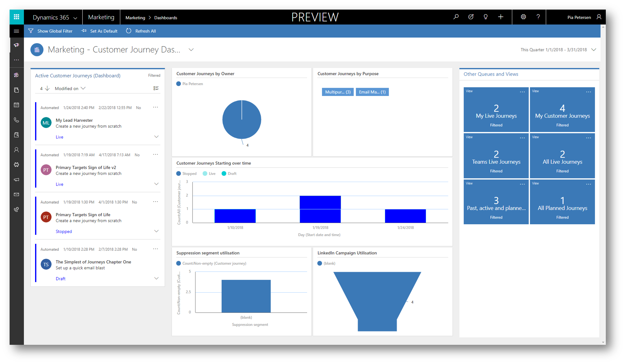Open the Past, active and planned tile

click(x=496, y=202)
